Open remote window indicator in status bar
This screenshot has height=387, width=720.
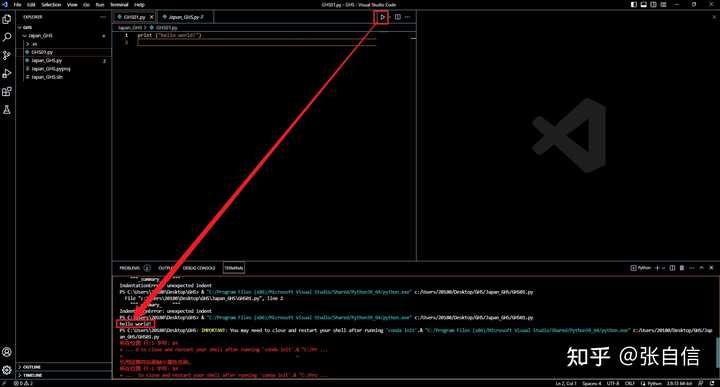coord(4,383)
